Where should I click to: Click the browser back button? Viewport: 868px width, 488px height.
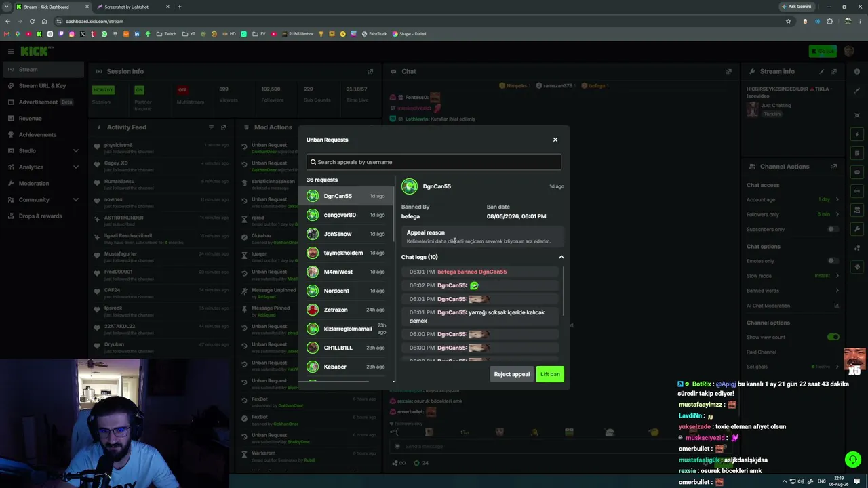[7, 21]
